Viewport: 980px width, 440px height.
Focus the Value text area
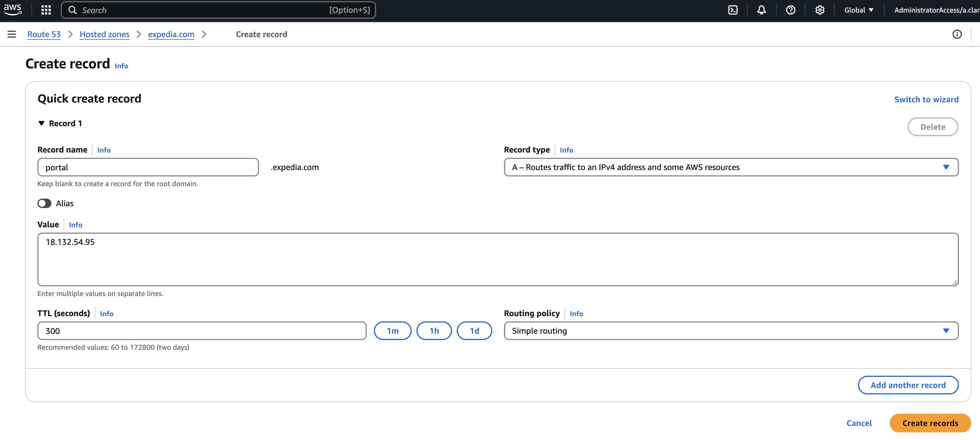tap(498, 259)
